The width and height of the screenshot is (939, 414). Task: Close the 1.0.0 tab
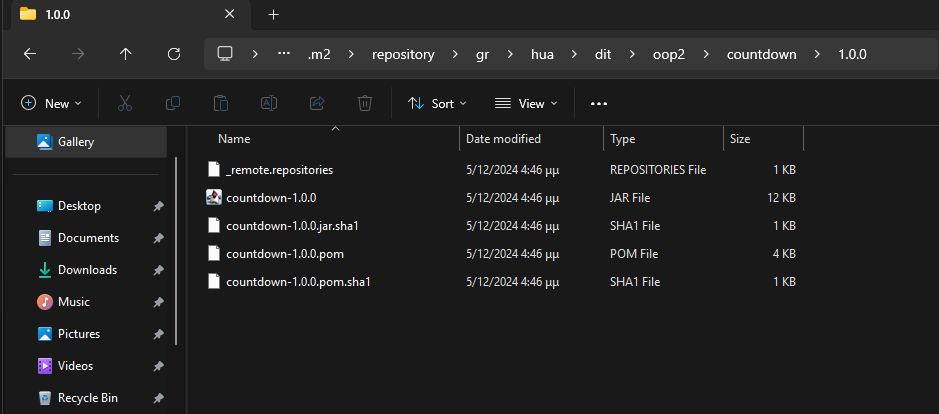tap(229, 14)
